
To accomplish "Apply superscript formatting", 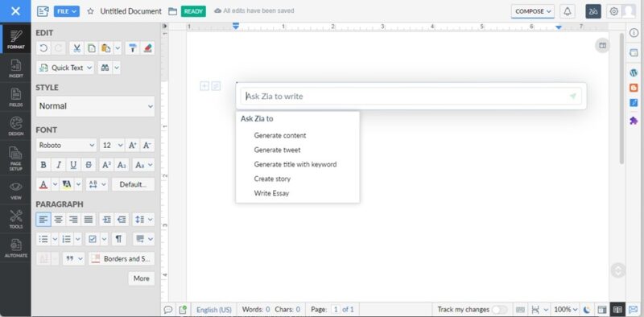I will tap(106, 165).
